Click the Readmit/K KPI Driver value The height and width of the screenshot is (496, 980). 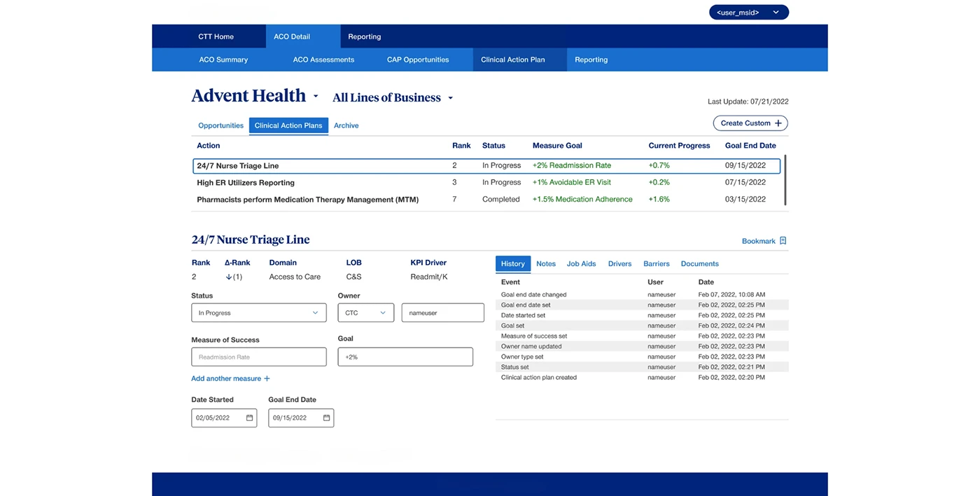429,277
